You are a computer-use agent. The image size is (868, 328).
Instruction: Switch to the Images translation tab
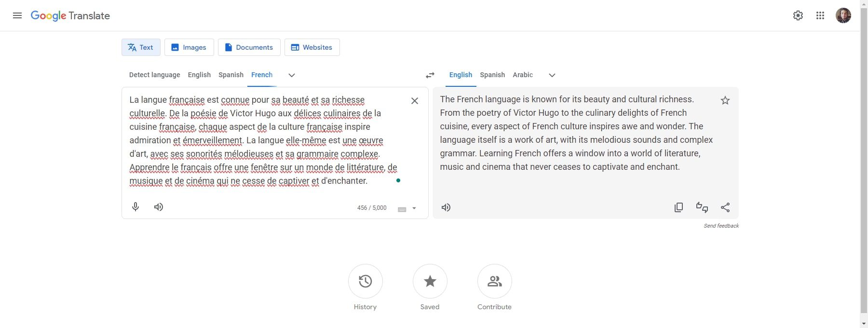point(189,47)
